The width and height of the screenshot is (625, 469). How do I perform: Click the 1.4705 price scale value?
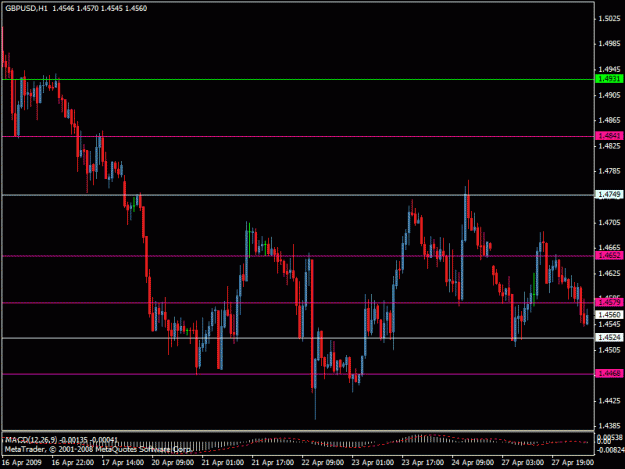coord(609,222)
